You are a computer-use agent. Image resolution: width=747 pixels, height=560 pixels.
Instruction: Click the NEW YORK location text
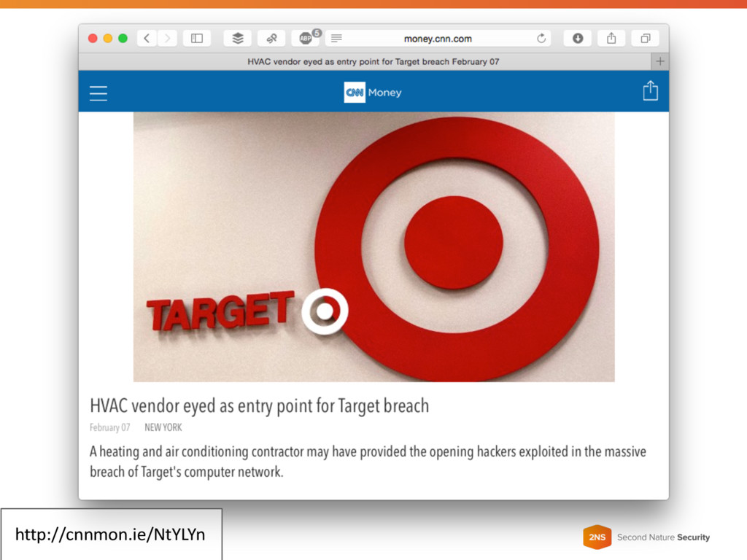pos(163,427)
